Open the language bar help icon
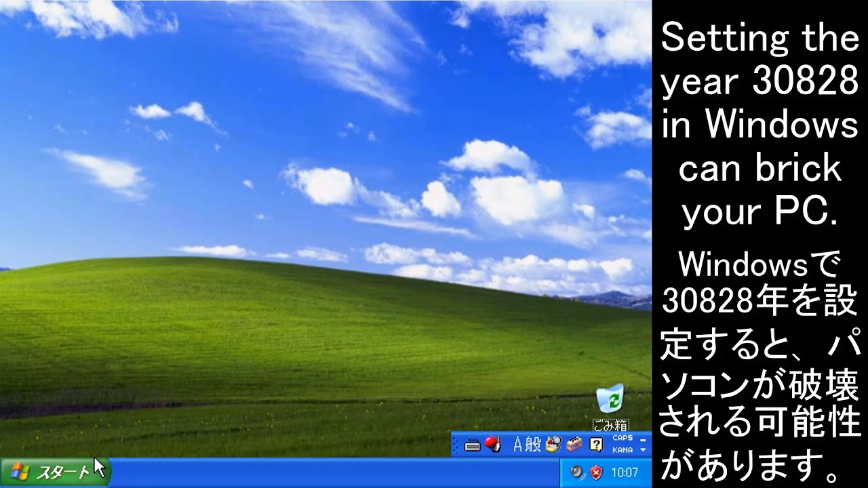This screenshot has height=488, width=868. [596, 445]
